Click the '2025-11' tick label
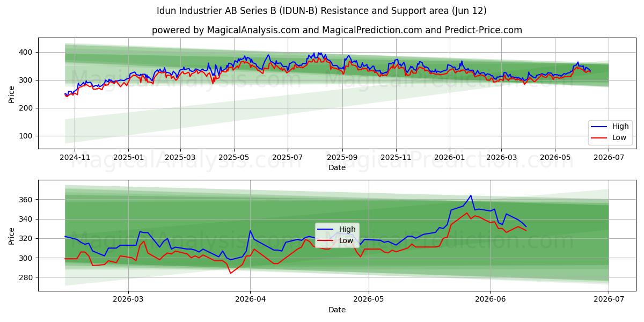The height and width of the screenshot is (322, 644). tap(396, 157)
